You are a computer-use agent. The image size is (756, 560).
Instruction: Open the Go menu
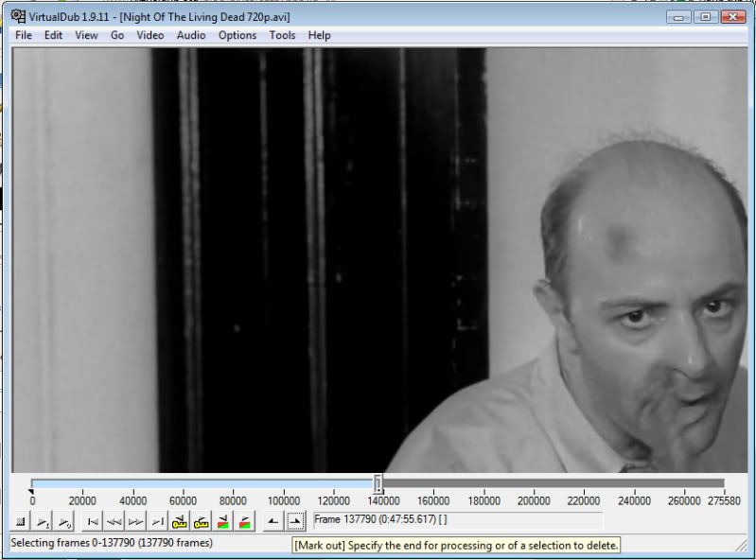(x=117, y=35)
